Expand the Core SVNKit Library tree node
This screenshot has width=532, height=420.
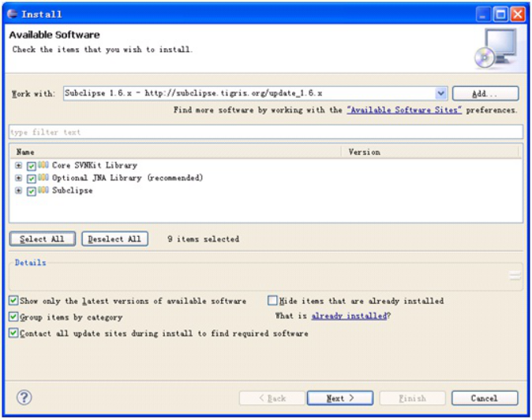coord(19,166)
